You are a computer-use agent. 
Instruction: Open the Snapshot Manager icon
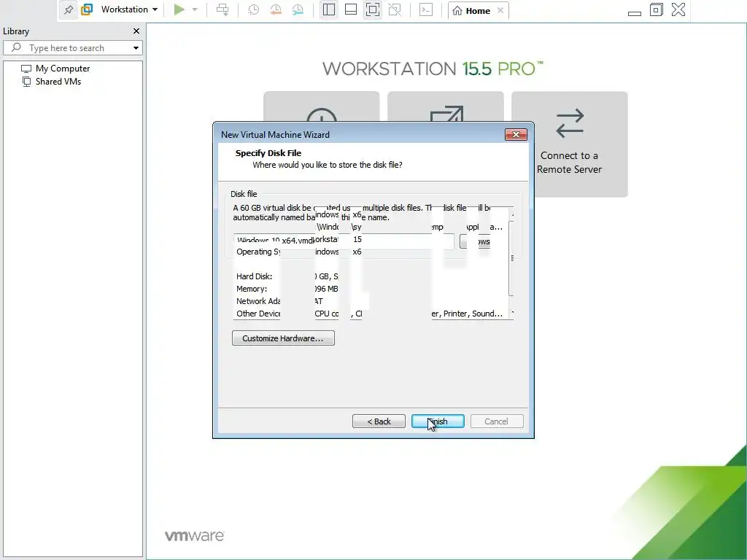tap(298, 9)
